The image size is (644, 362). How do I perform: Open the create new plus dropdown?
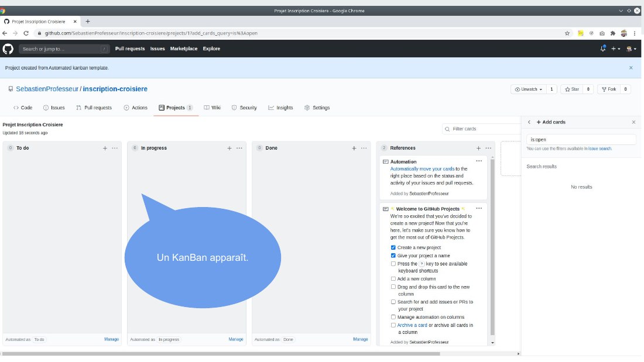click(x=615, y=49)
